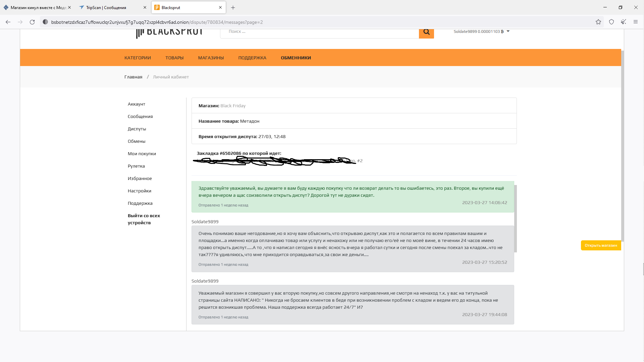Open Сообщения in the sidebar
Viewport: 644px width, 362px height.
coord(140,116)
